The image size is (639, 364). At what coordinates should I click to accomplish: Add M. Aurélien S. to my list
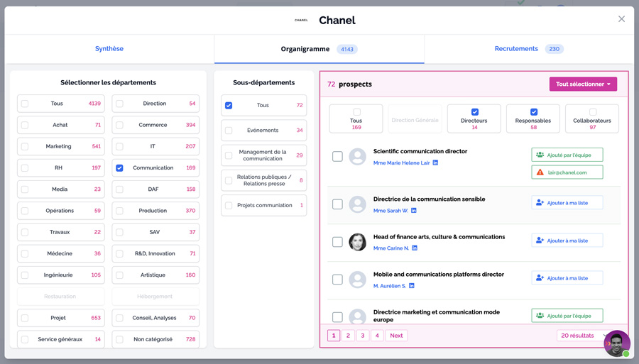click(567, 278)
